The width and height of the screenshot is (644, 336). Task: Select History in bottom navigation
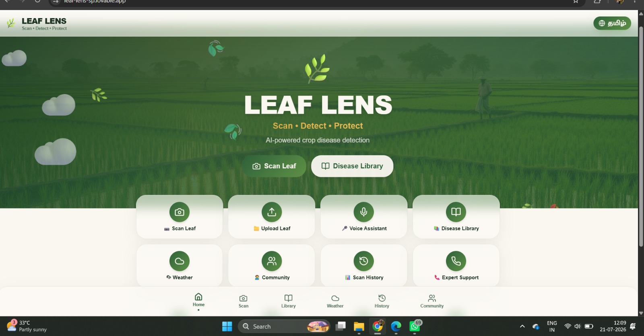382,301
